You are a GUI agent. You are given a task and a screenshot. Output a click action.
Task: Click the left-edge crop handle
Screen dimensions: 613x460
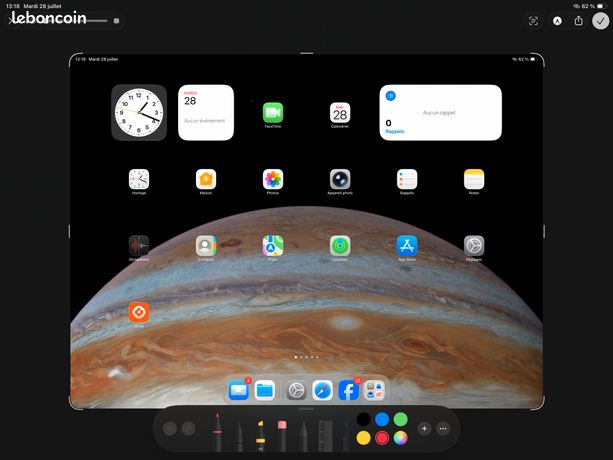click(70, 231)
